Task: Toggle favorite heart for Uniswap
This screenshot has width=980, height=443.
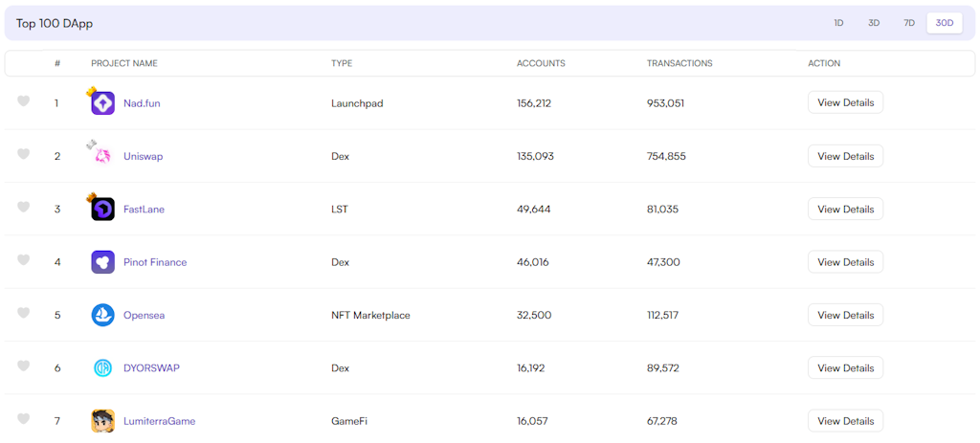Action: point(24,155)
